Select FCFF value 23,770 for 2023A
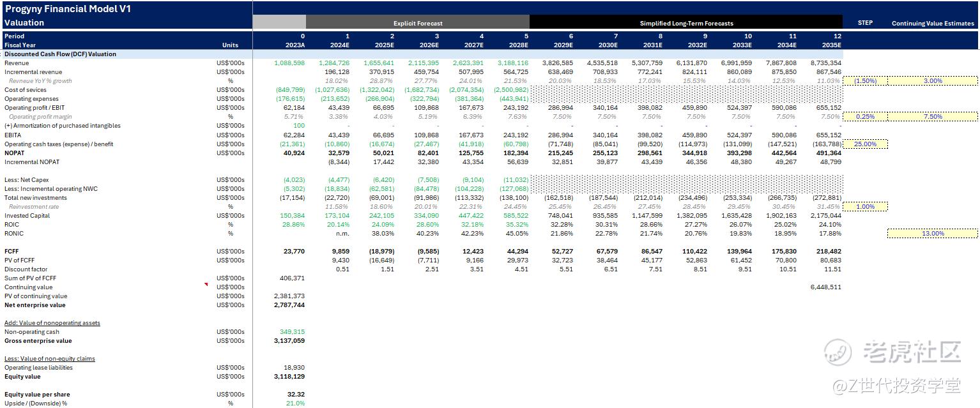This screenshot has width=980, height=408. click(x=296, y=252)
